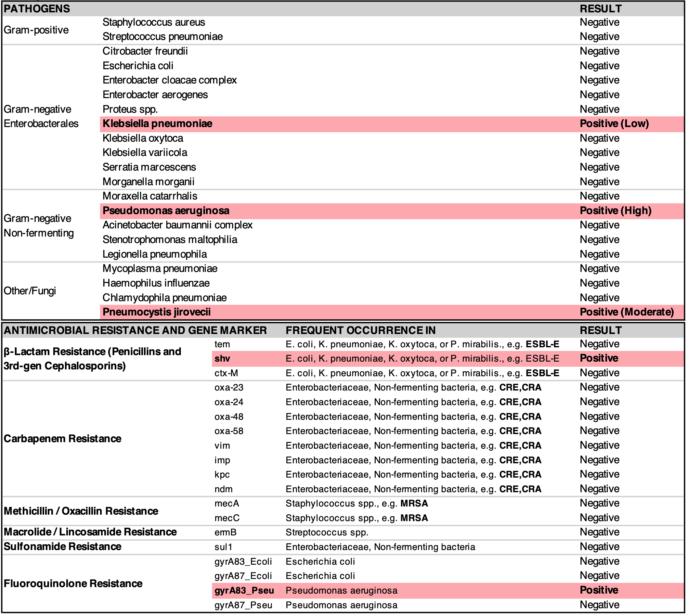This screenshot has width=687, height=616.
Task: Click the Staphylococcus aureus entry
Action: [x=154, y=22]
